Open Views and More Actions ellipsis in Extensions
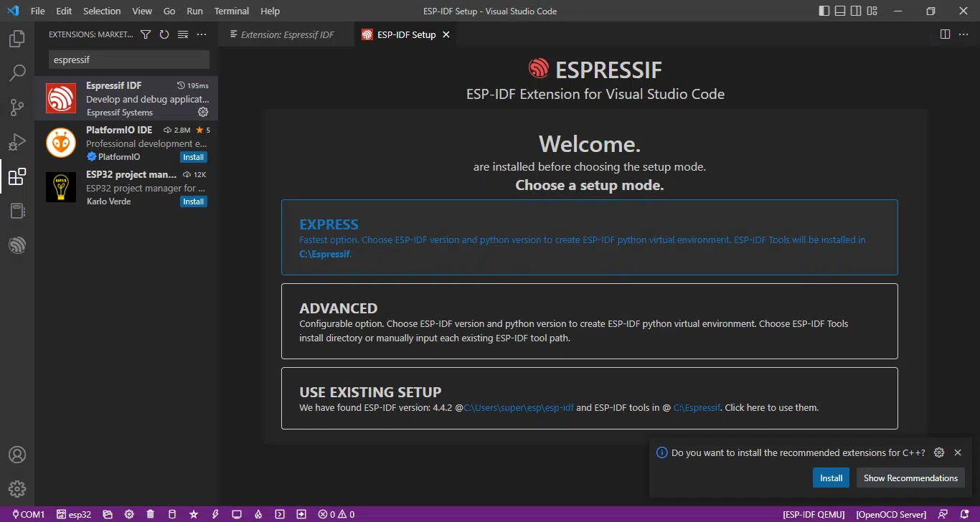Screen dimensions: 980x522 point(202,34)
